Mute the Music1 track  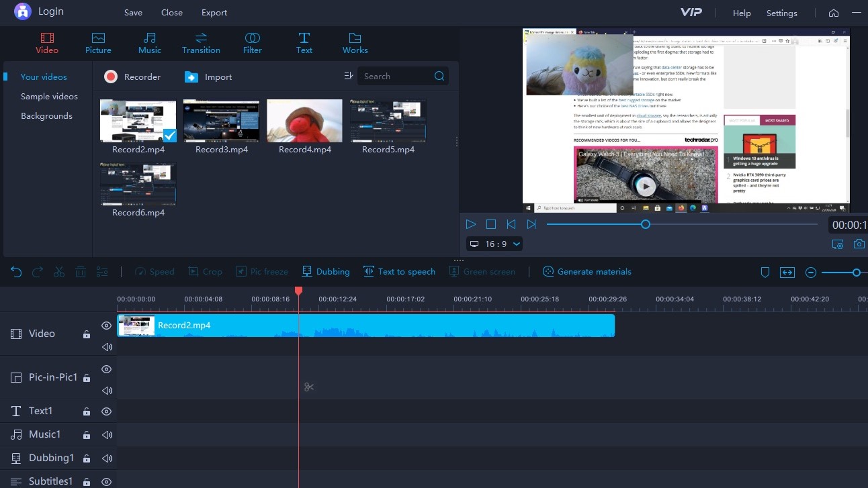coord(106,435)
